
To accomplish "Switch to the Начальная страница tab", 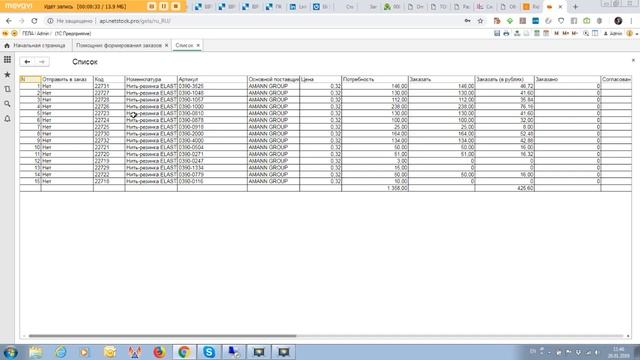I will coord(35,45).
